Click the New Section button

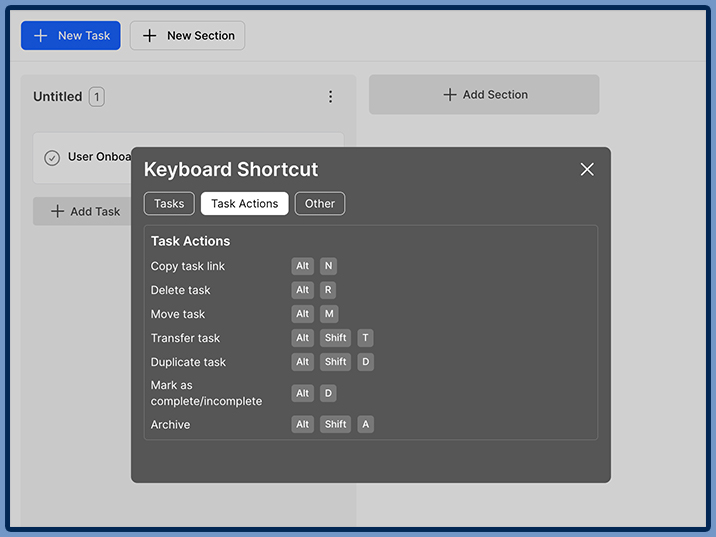pyautogui.click(x=187, y=36)
